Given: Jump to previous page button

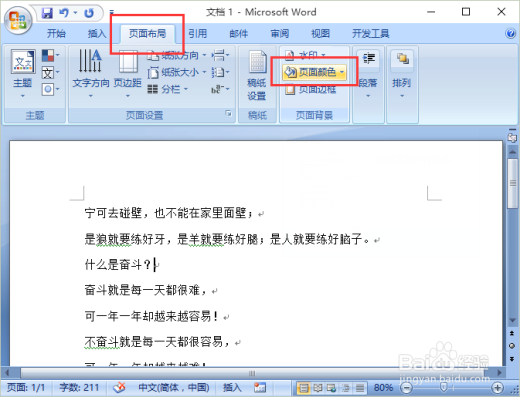Looking at the screenshot, I should tap(512, 333).
